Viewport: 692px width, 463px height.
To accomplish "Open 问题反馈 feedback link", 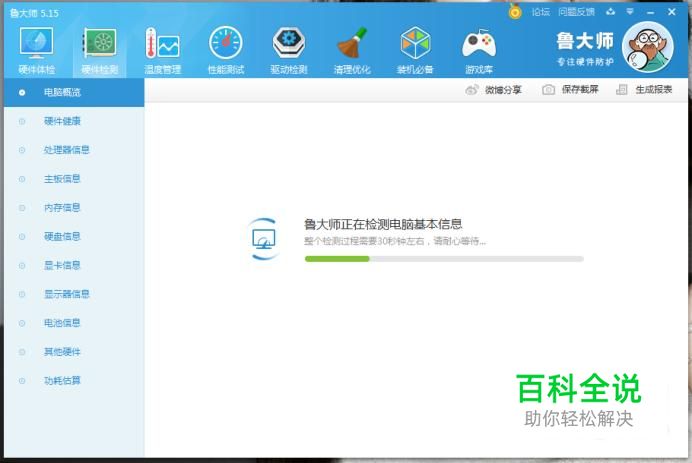I will [576, 12].
